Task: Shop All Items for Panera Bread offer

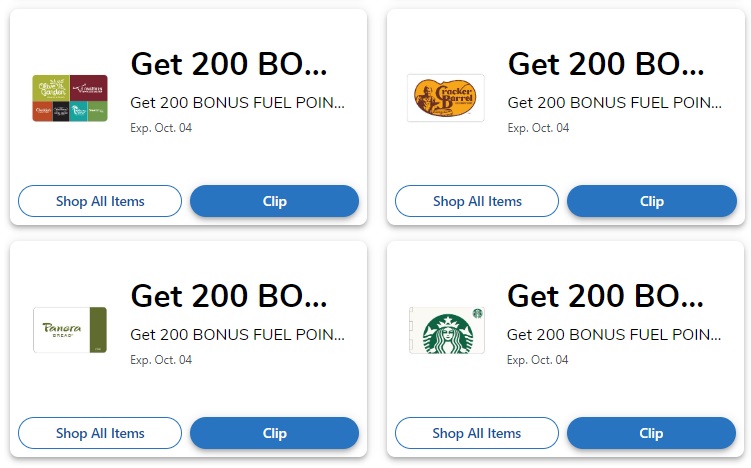Action: point(100,433)
